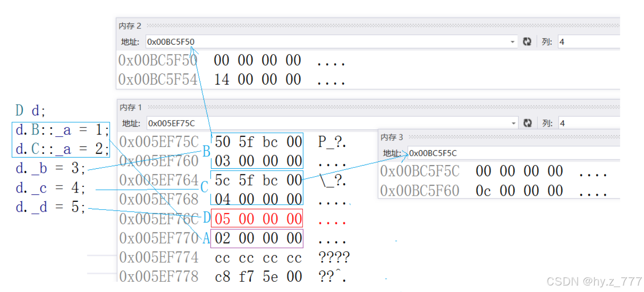644x292 pixels.
Task: Click bytes 0c 00 00 00 in Memory 3
Action: (x=519, y=190)
